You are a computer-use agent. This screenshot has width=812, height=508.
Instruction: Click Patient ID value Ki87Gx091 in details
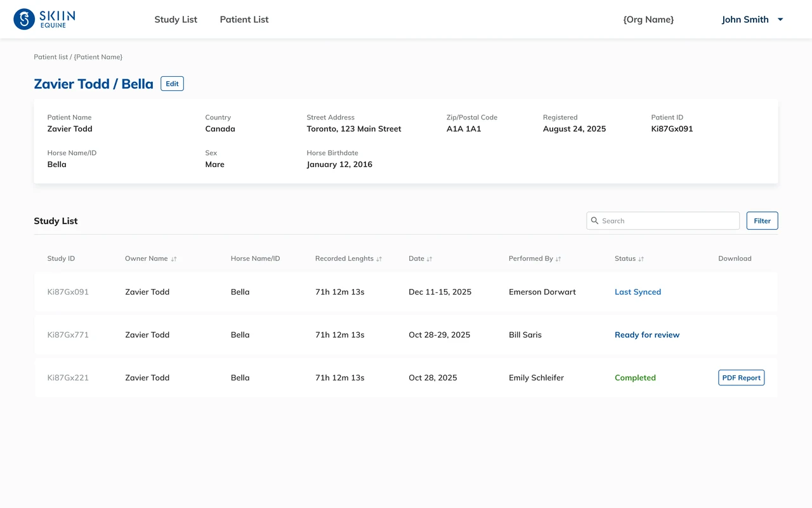coord(672,129)
